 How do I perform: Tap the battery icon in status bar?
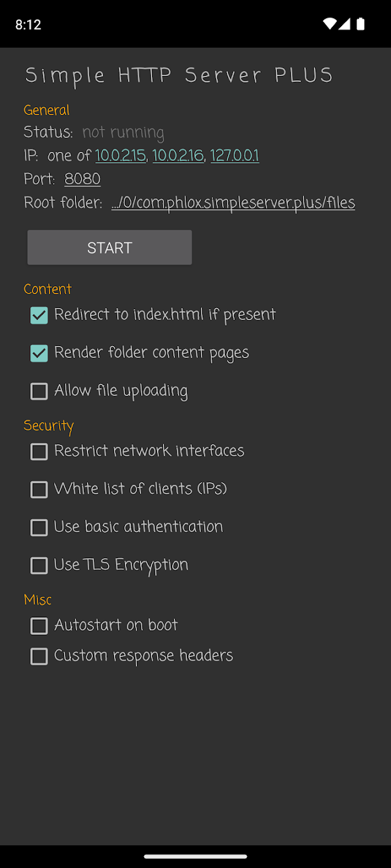(x=360, y=24)
